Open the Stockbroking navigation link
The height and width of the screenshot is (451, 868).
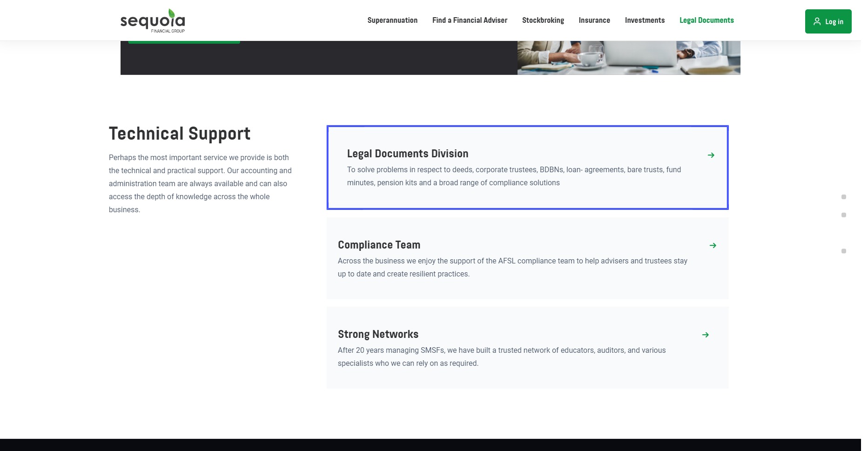[543, 20]
